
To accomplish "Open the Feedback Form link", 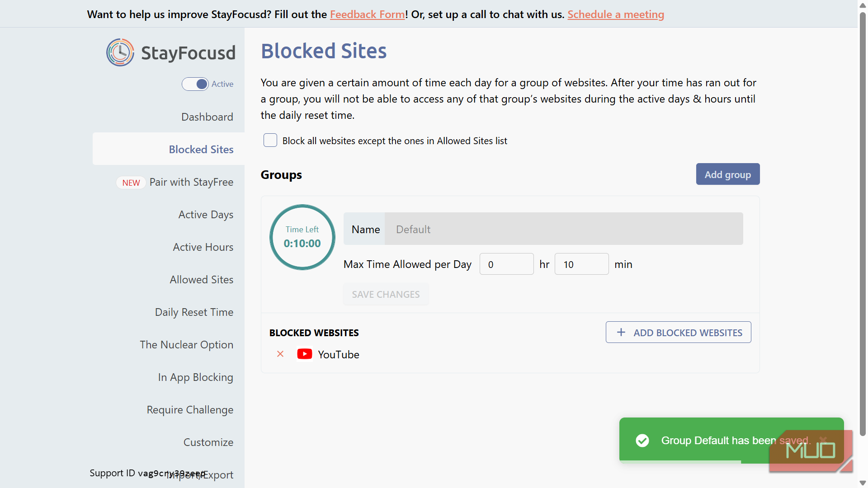I will [x=367, y=14].
